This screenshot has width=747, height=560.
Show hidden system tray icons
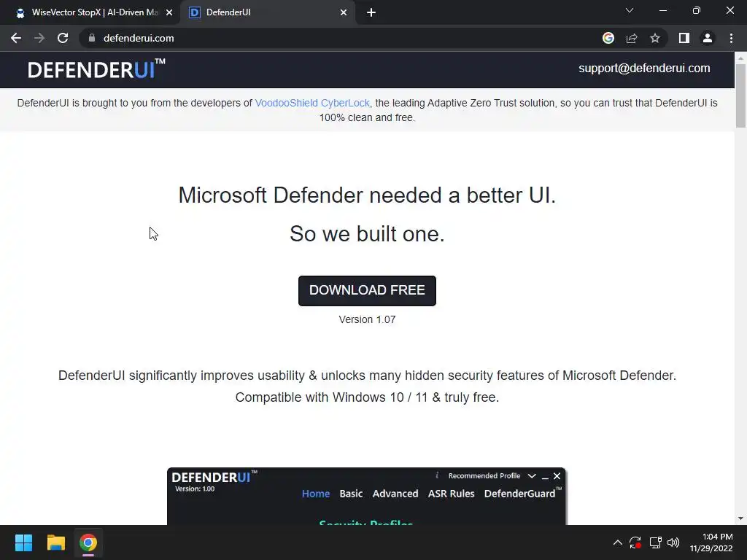click(x=617, y=542)
